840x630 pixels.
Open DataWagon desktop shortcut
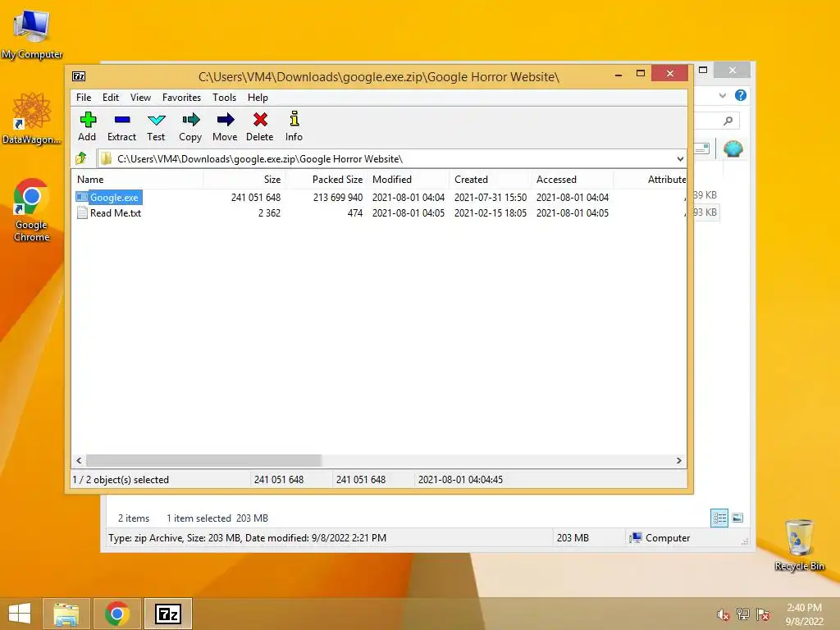pos(32,118)
